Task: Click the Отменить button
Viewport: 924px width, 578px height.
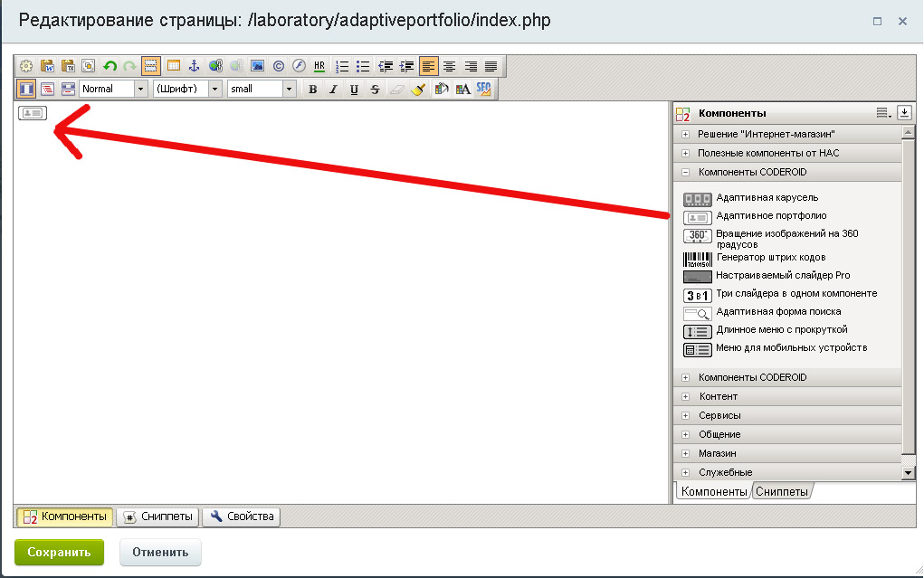Action: (x=160, y=552)
